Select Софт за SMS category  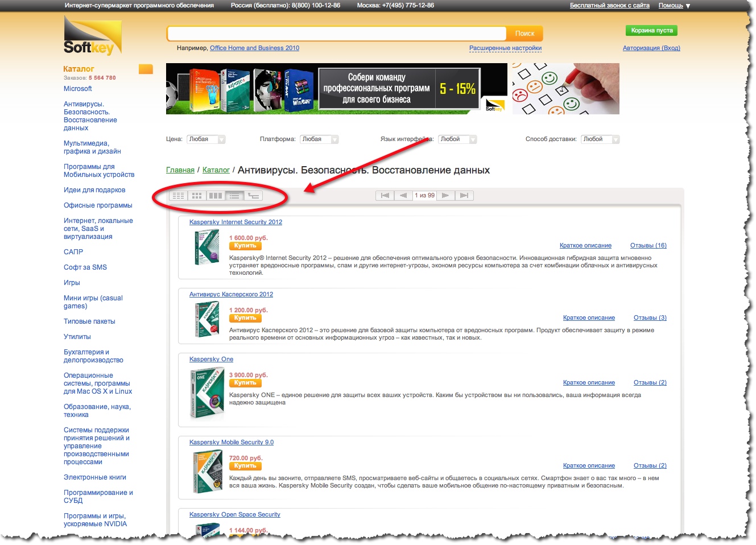(x=85, y=267)
